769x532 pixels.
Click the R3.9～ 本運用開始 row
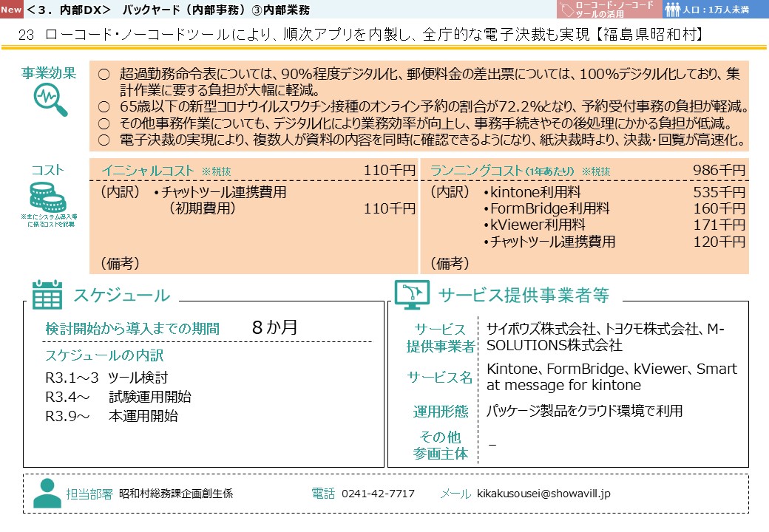pyautogui.click(x=112, y=416)
